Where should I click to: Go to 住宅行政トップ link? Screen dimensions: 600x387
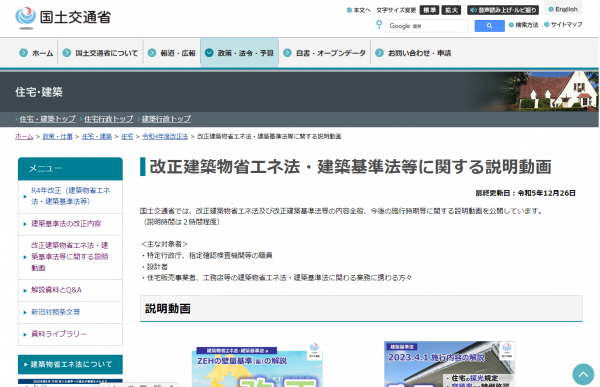pyautogui.click(x=108, y=119)
